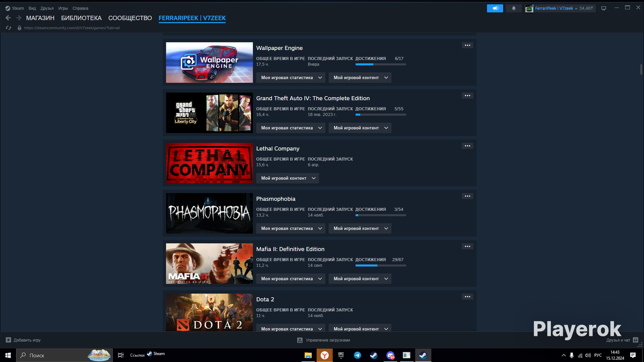
Task: Open Telegram from the taskbar
Action: 357,355
